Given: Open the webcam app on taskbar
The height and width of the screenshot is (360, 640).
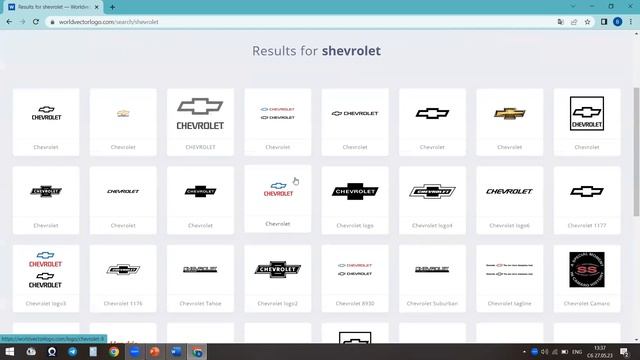Looking at the screenshot, I should [52, 352].
